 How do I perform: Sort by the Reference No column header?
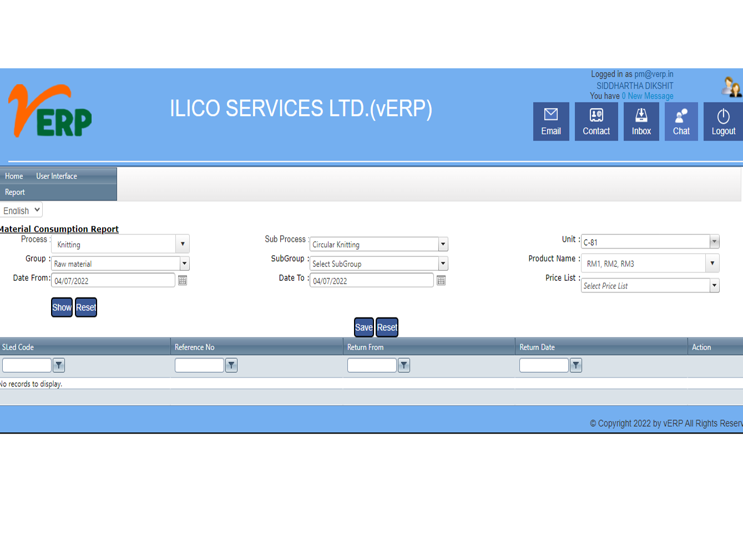pos(194,347)
